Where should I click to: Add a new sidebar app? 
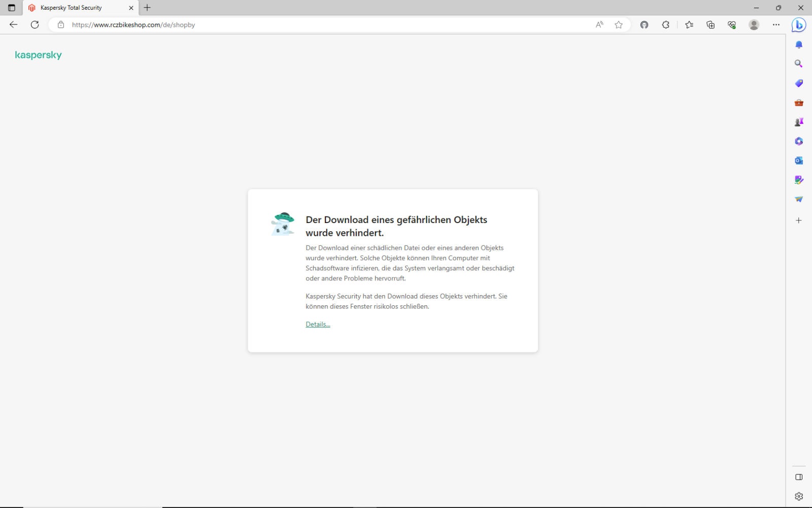[799, 220]
